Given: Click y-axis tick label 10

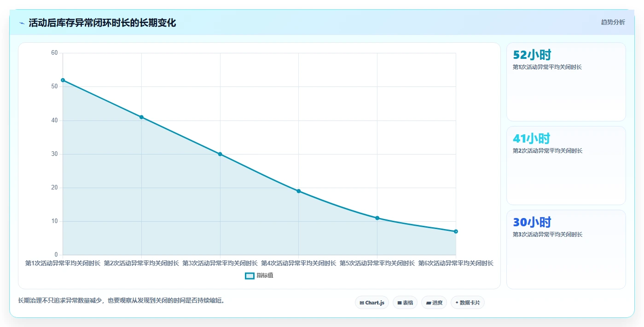Looking at the screenshot, I should [54, 221].
